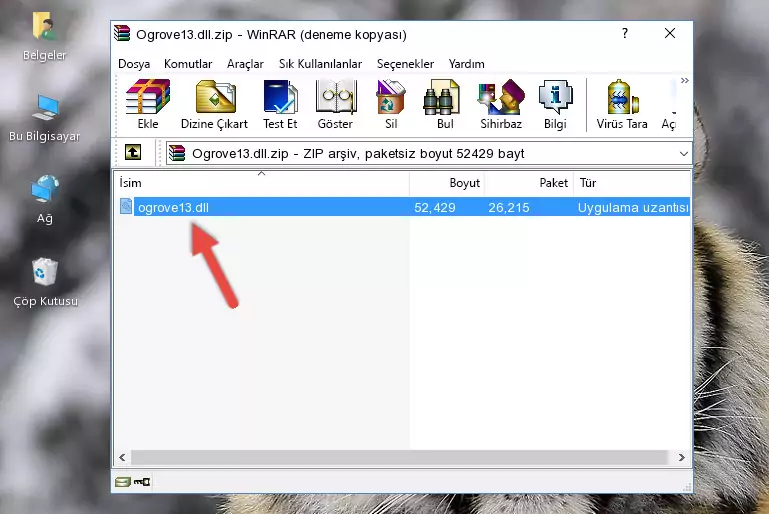Sort by the Boyut column header
Screen dimensions: 769x514
pyautogui.click(x=447, y=183)
